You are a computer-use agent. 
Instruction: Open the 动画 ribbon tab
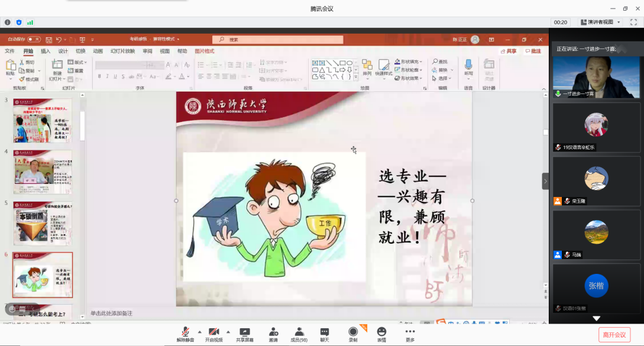(x=98, y=51)
